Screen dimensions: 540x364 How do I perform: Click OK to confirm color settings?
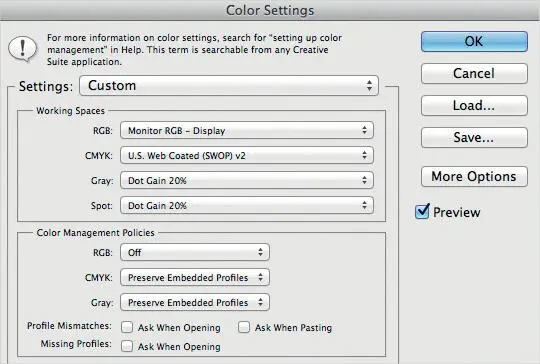[x=474, y=42]
